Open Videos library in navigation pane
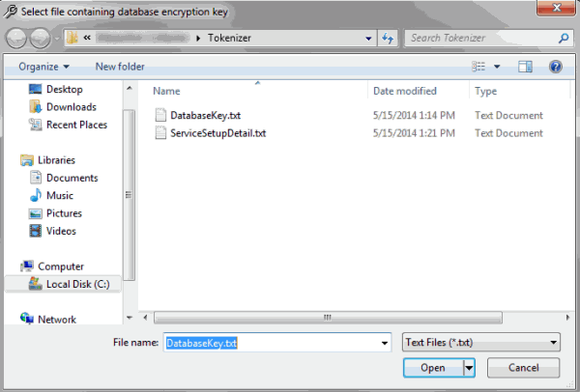 pyautogui.click(x=61, y=231)
